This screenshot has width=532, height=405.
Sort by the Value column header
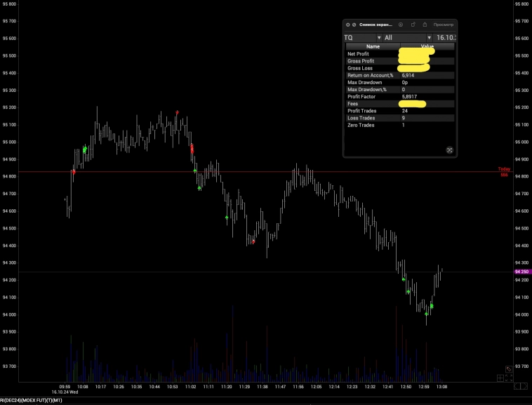pos(427,46)
